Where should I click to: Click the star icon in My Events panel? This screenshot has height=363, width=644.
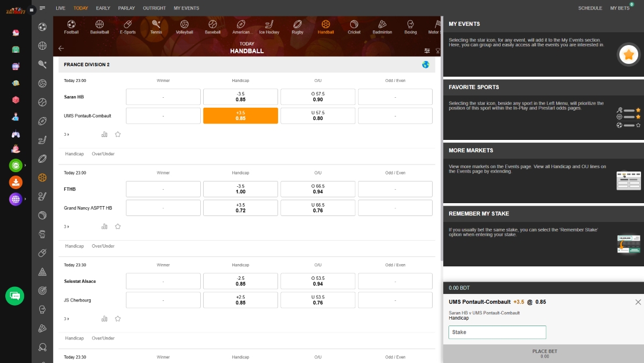click(628, 54)
